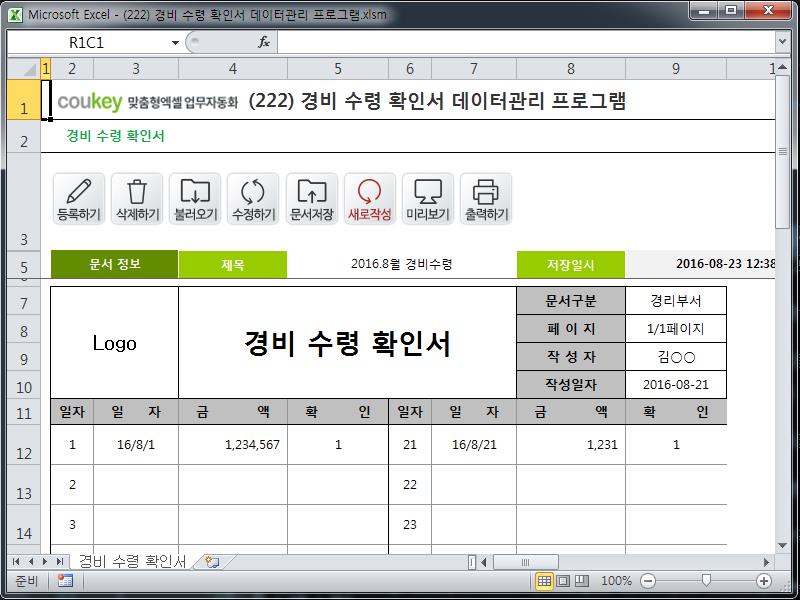Viewport: 800px width, 600px height.
Task: Click the 문서저장 folder upload button
Action: click(x=312, y=198)
